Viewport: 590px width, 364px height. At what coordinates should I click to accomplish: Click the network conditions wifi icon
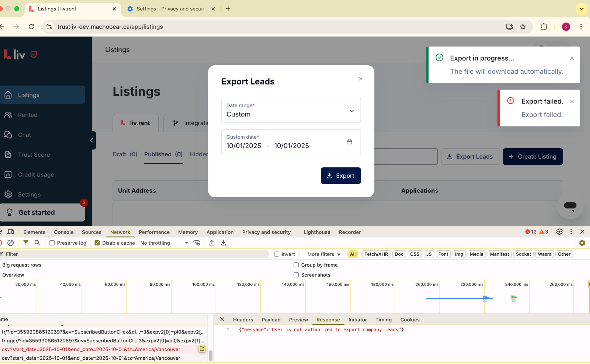coord(197,243)
